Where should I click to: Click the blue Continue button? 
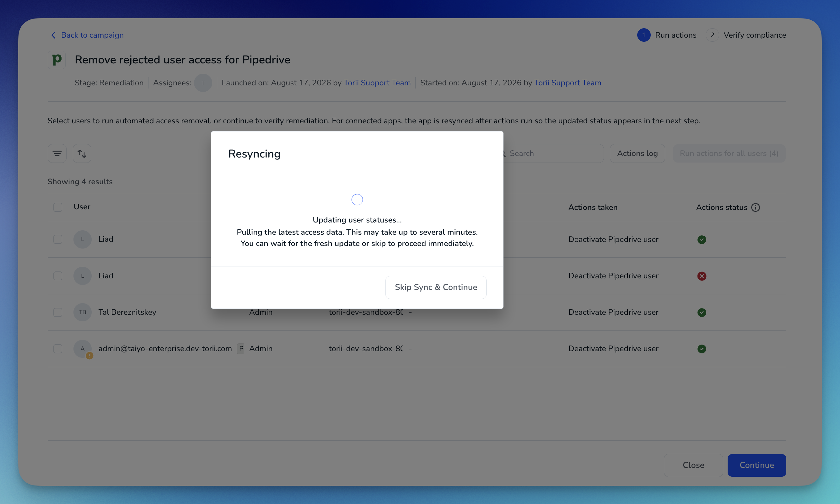(x=757, y=465)
